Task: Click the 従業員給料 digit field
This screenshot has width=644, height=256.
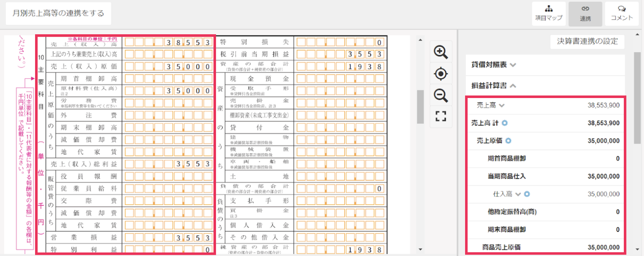Action: coord(169,188)
